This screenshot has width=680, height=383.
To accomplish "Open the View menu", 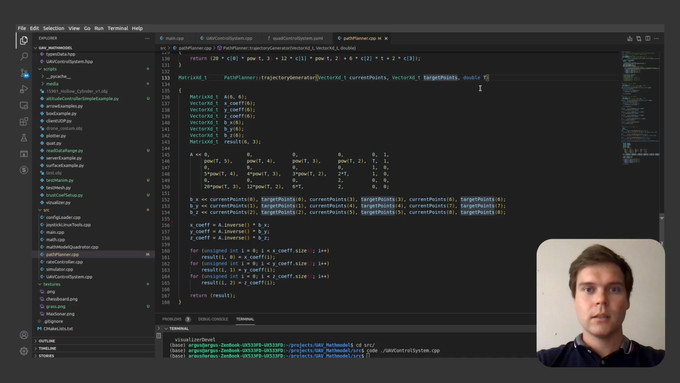I will (74, 28).
